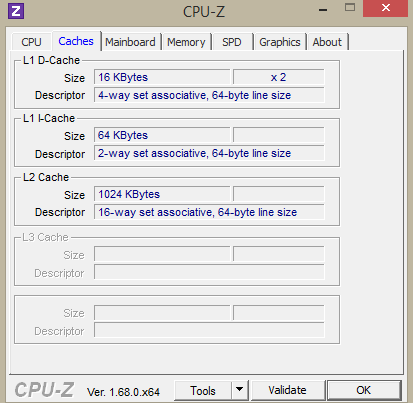Switch to the CPU tab
The width and height of the screenshot is (413, 403).
(31, 42)
